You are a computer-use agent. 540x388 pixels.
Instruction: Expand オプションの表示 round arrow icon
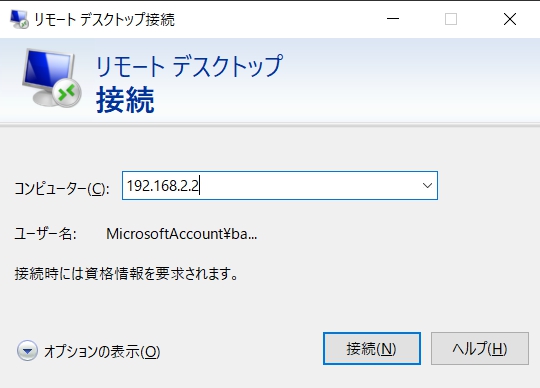[x=28, y=351]
